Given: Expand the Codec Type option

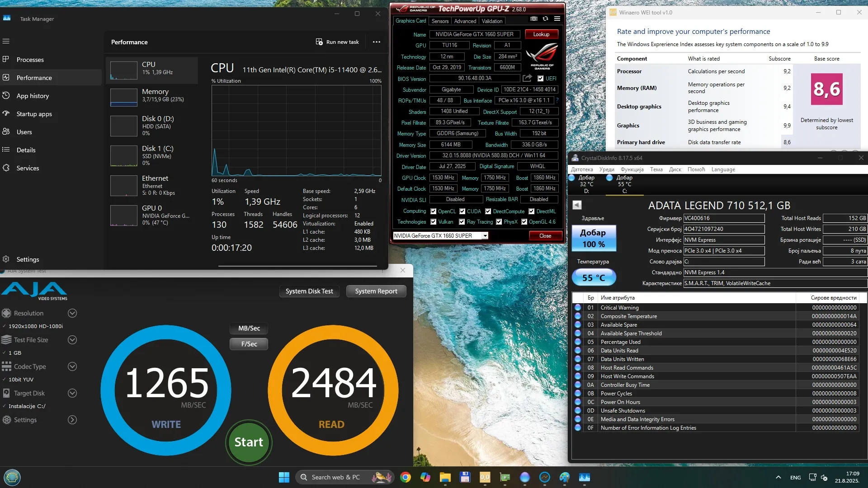Looking at the screenshot, I should 72,366.
